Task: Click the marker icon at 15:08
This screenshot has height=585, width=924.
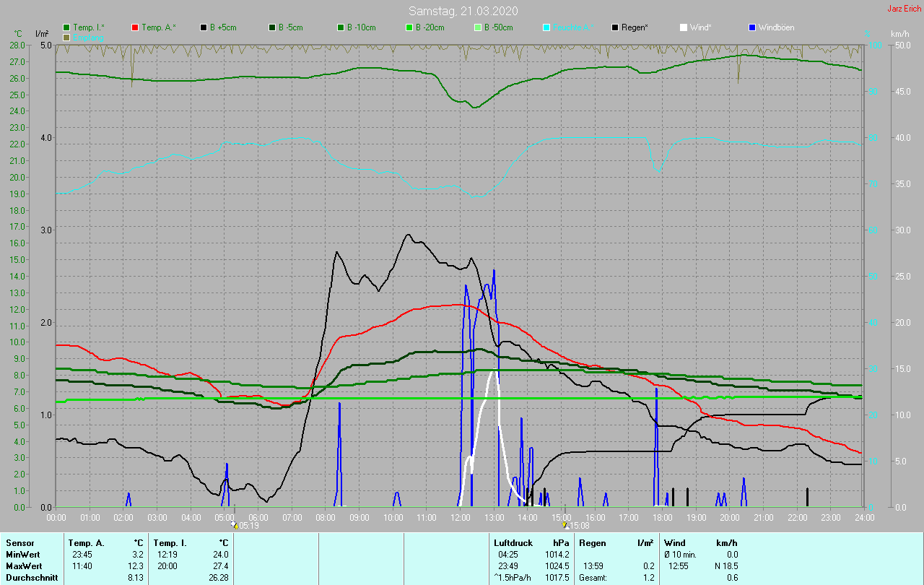Action: point(565,526)
